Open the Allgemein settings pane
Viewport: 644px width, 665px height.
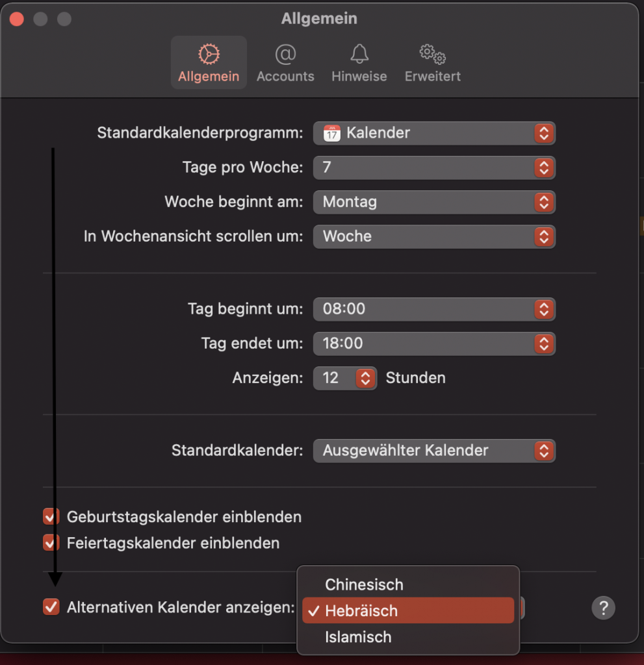pyautogui.click(x=209, y=63)
